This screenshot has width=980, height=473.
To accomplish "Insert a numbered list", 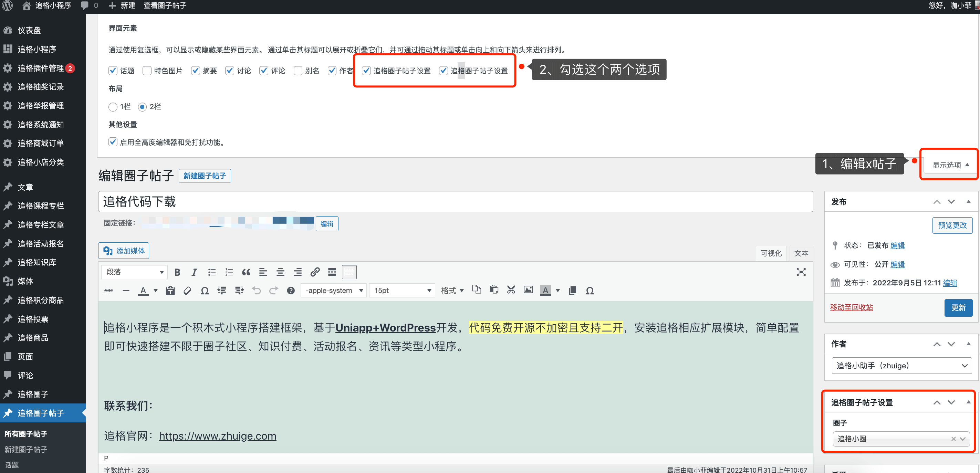I will tap(229, 272).
